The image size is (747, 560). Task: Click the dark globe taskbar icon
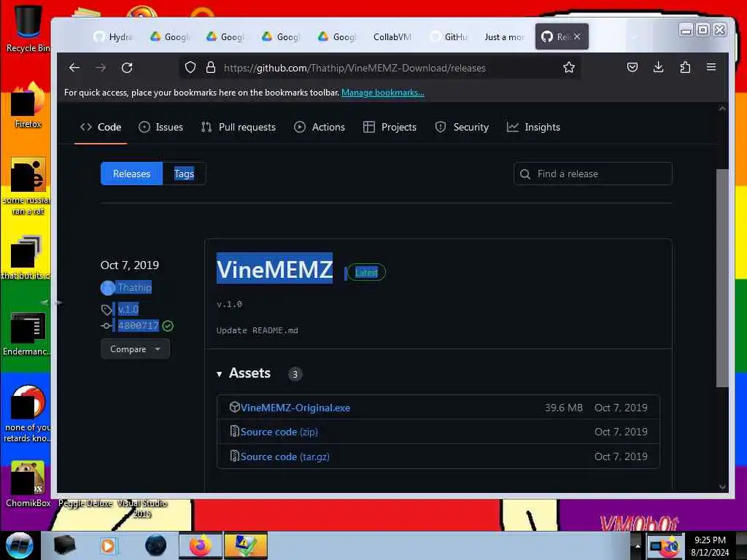coord(156,545)
